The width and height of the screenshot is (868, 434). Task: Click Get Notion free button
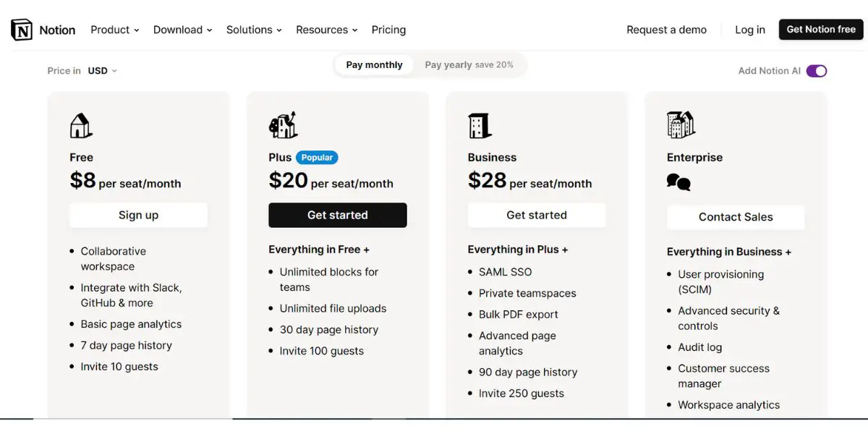[821, 30]
